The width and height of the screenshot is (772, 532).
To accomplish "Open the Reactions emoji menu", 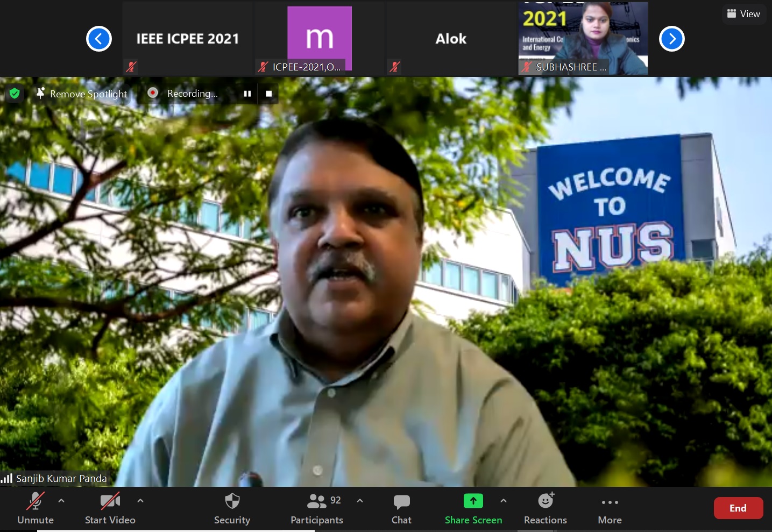I will 546,508.
